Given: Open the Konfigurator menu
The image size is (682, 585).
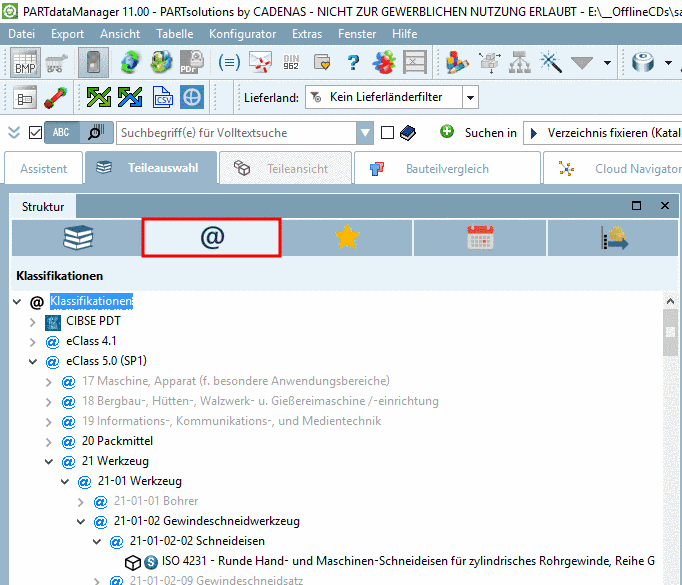Looking at the screenshot, I should click(243, 34).
